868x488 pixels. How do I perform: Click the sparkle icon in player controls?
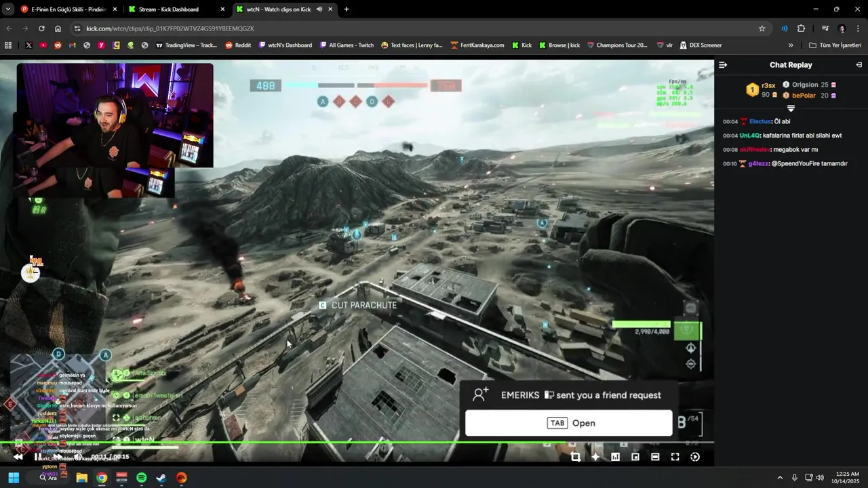click(595, 457)
